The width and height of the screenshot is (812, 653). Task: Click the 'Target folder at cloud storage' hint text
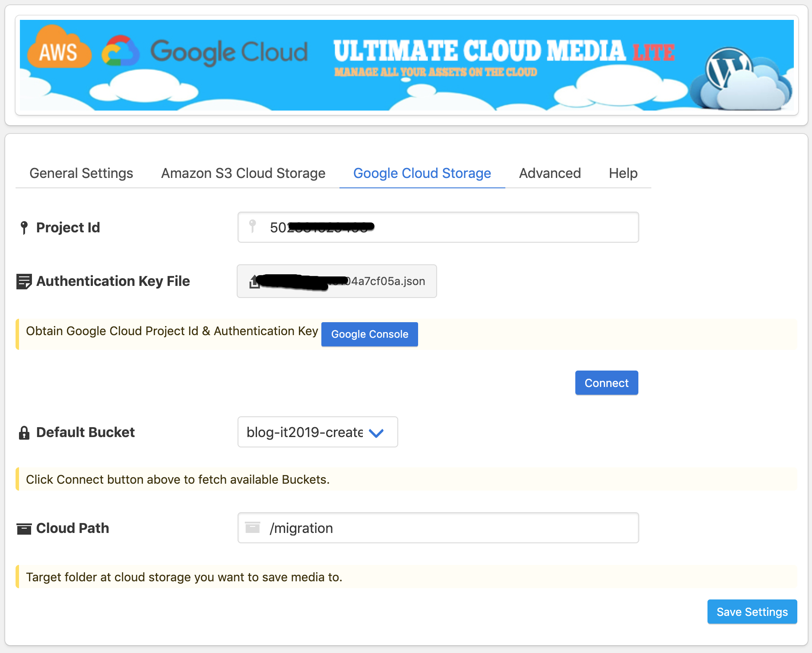[184, 577]
